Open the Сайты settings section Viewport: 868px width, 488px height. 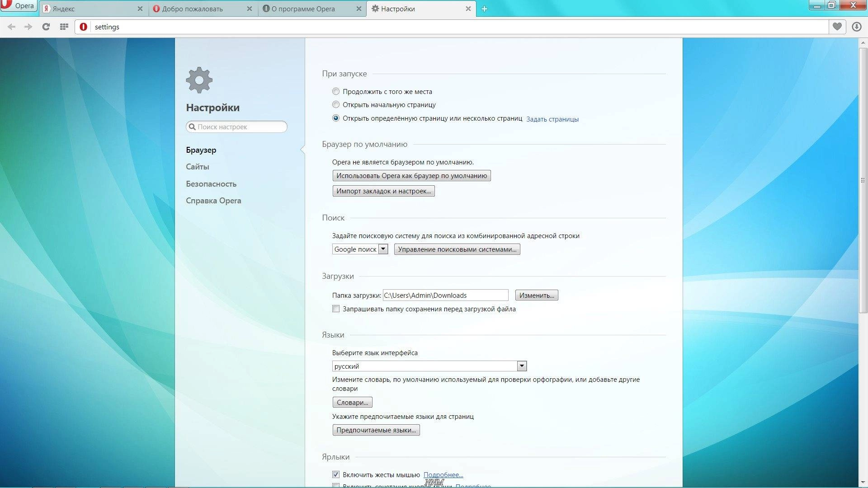tap(198, 167)
